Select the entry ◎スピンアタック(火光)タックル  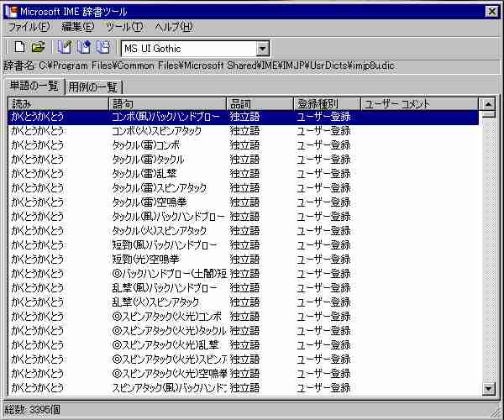[x=244, y=331]
